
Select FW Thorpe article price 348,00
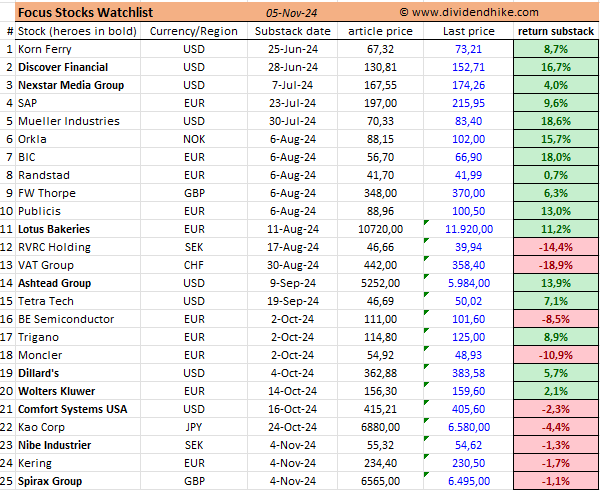click(x=380, y=193)
